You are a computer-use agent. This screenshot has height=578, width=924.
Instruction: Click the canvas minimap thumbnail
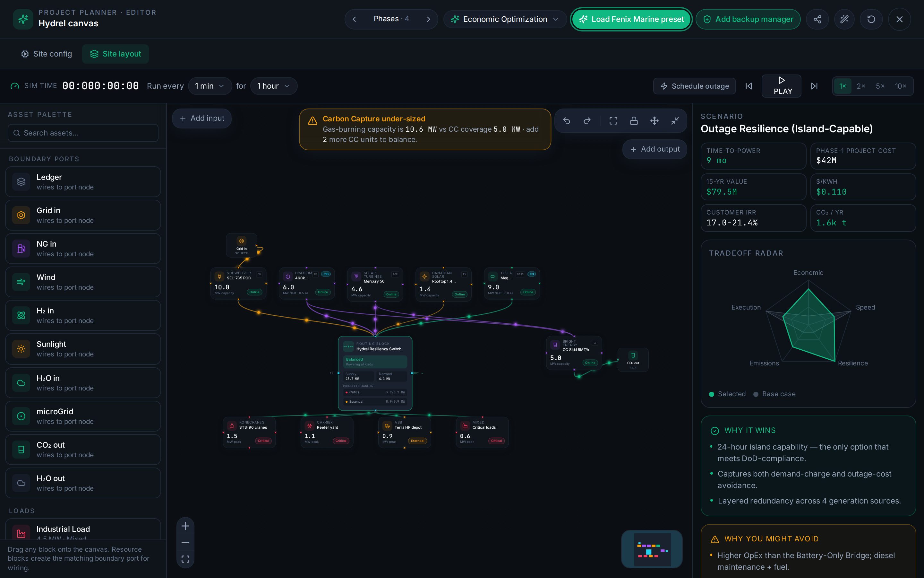tap(651, 549)
